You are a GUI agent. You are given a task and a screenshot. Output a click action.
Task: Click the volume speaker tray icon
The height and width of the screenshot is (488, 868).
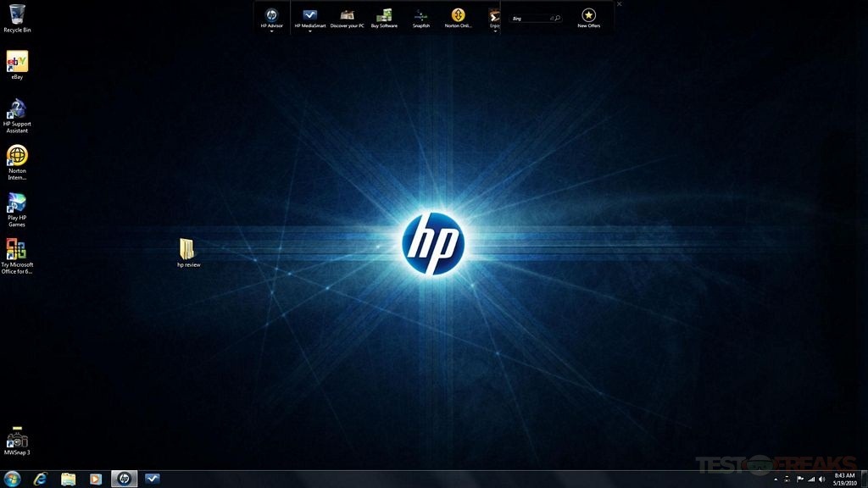tap(822, 480)
